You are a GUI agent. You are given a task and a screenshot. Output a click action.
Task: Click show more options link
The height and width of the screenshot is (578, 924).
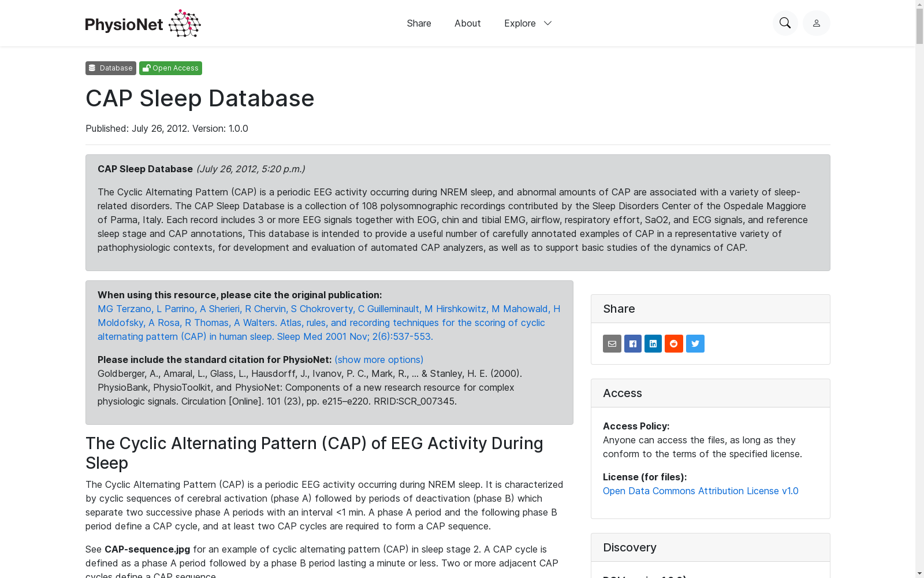coord(379,360)
